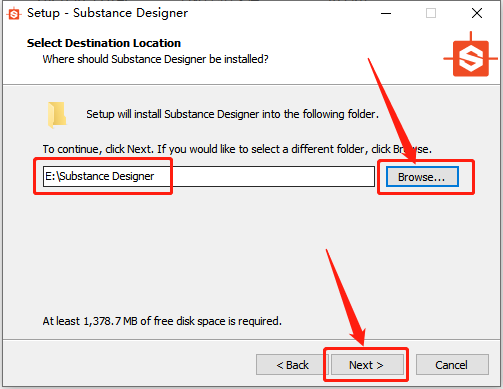Screen dimensions: 503x389
Task: Click the yellow folder icon
Action: [57, 115]
